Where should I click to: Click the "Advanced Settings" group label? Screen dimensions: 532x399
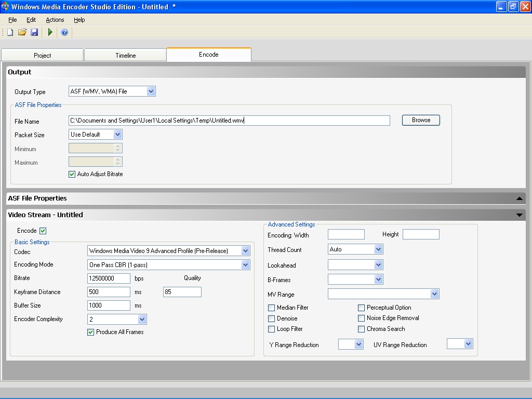(x=291, y=224)
